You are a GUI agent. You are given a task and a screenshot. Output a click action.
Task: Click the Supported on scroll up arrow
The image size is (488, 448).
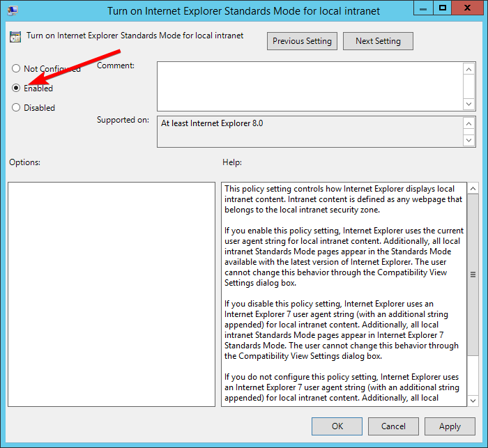point(469,123)
